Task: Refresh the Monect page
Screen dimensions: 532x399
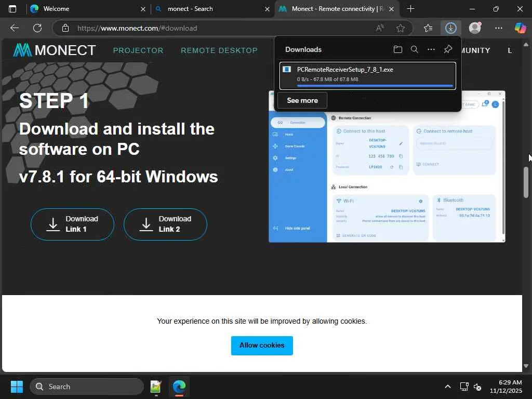Action: (37, 28)
